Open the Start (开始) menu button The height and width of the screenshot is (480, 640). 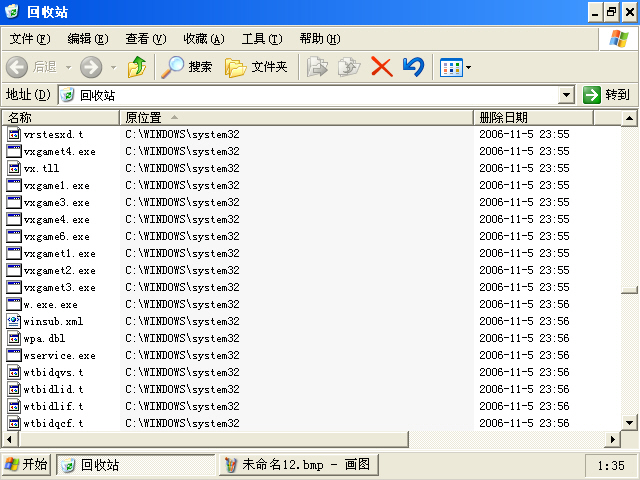(26, 464)
